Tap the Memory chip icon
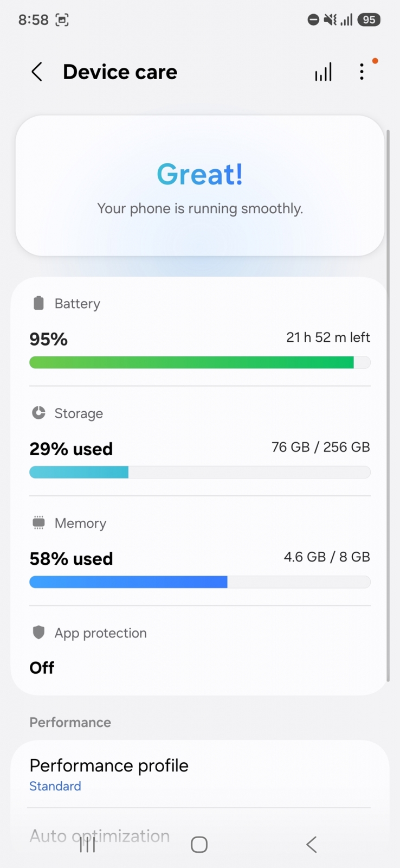The height and width of the screenshot is (868, 400). point(38,523)
